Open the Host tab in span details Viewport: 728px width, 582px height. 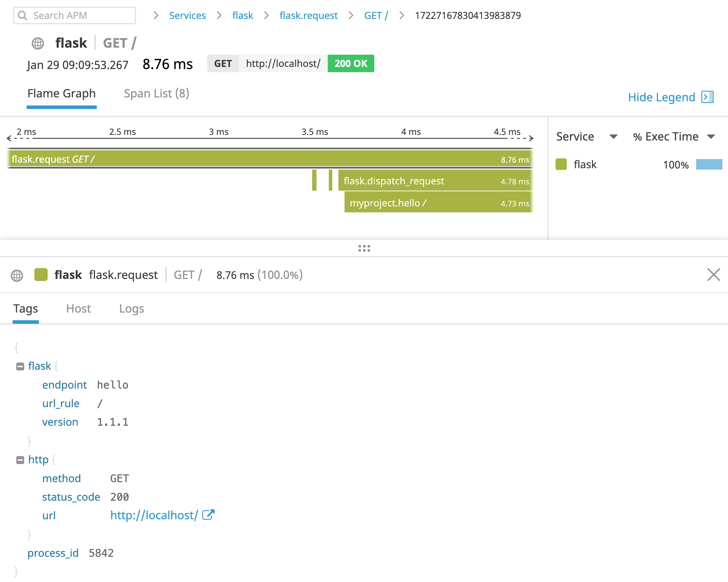tap(79, 309)
